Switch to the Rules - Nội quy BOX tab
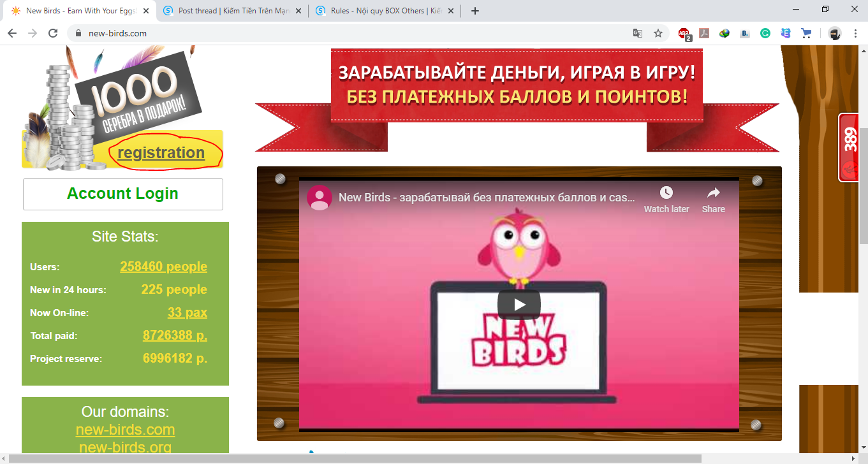Screen dimensions: 868x464 pyautogui.click(x=385, y=11)
